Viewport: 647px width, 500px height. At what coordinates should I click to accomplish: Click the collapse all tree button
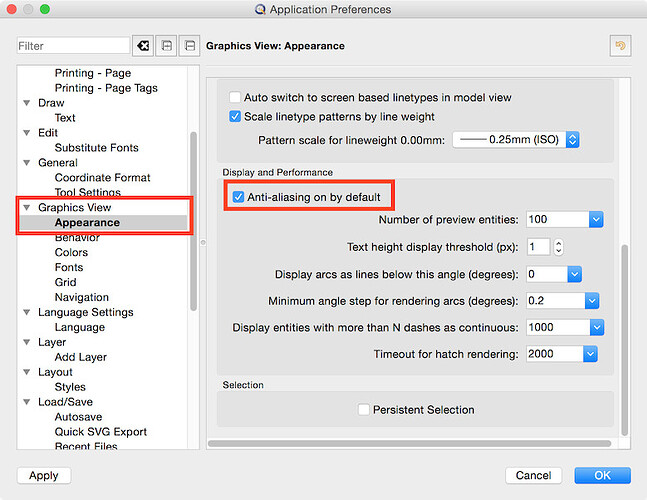[x=189, y=46]
